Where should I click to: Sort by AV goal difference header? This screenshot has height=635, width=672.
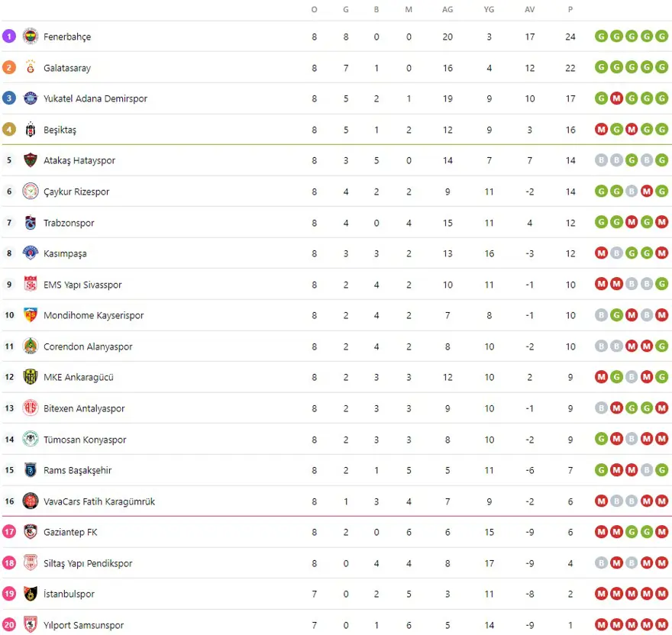tap(530, 9)
